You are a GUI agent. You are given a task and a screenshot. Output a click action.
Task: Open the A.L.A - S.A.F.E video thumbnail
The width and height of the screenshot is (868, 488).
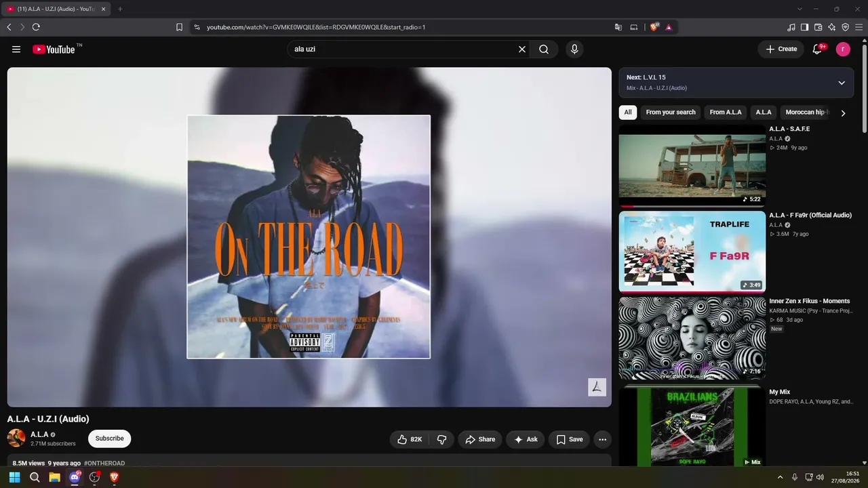pos(692,165)
